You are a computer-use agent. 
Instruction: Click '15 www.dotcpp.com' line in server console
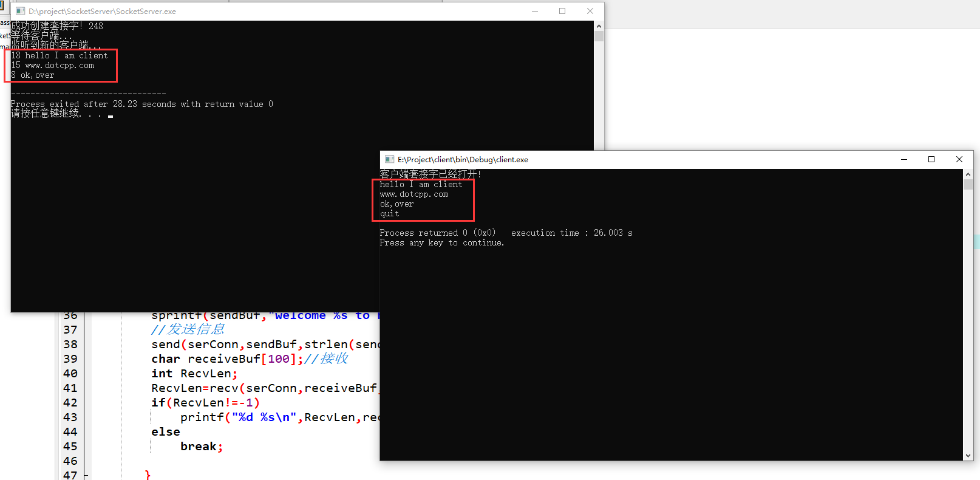click(53, 65)
